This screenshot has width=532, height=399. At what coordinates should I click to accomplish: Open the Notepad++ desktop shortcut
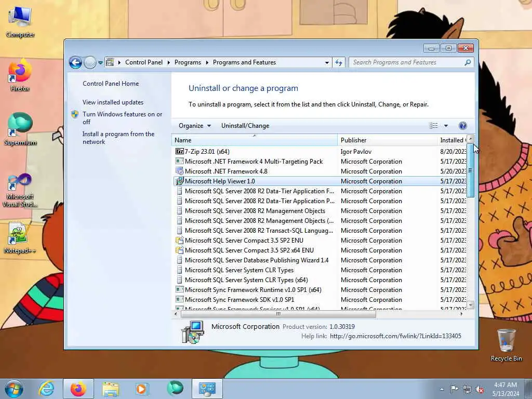click(x=20, y=237)
